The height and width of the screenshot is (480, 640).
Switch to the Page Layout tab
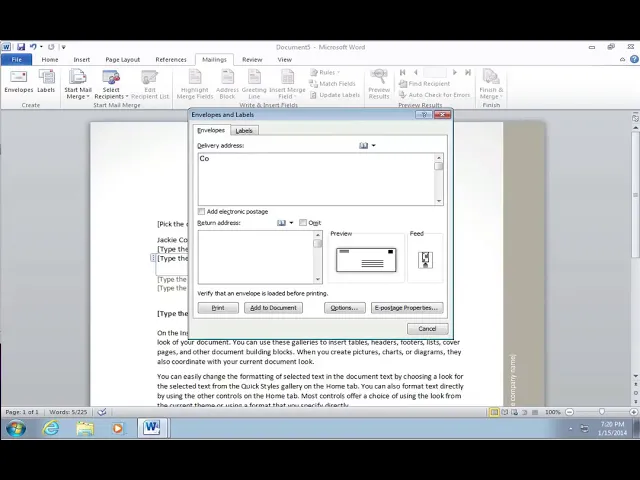coord(122,60)
